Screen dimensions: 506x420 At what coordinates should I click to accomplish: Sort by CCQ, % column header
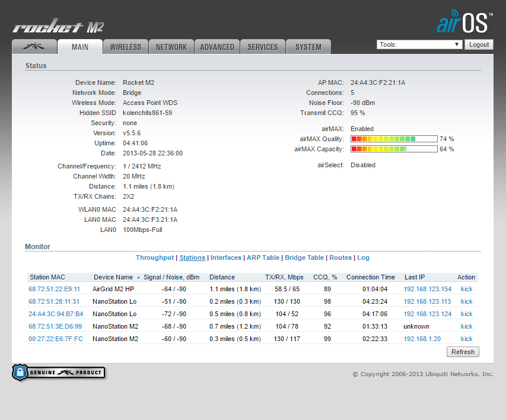(325, 277)
